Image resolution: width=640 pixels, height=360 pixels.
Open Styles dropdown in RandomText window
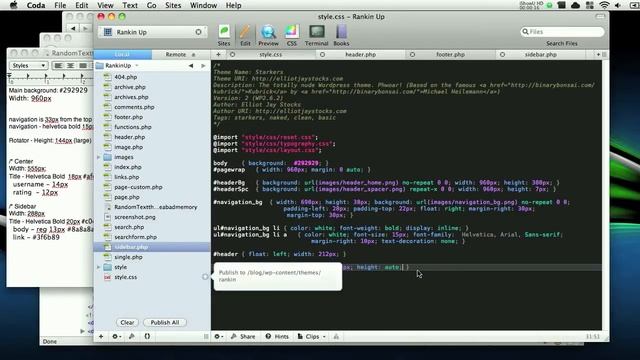(x=28, y=65)
